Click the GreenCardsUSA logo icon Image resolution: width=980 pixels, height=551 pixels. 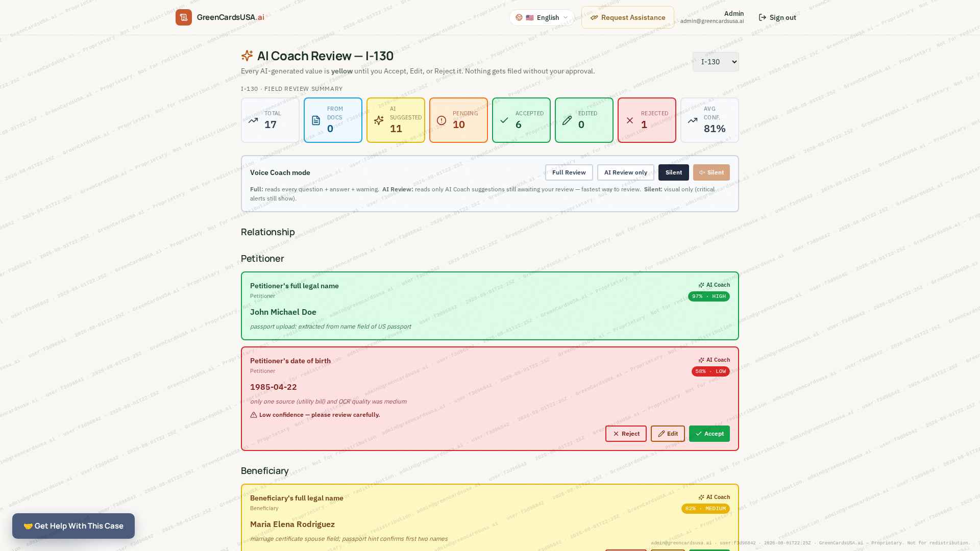tap(184, 17)
